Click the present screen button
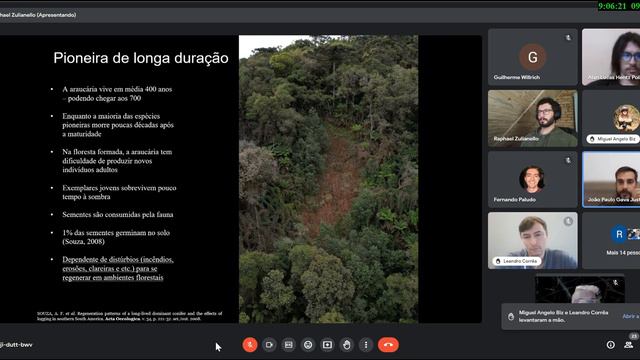The height and width of the screenshot is (360, 640). pyautogui.click(x=327, y=345)
